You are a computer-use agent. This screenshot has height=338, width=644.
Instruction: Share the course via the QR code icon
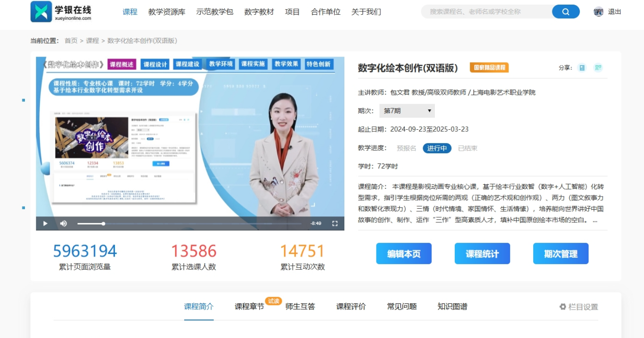[598, 68]
